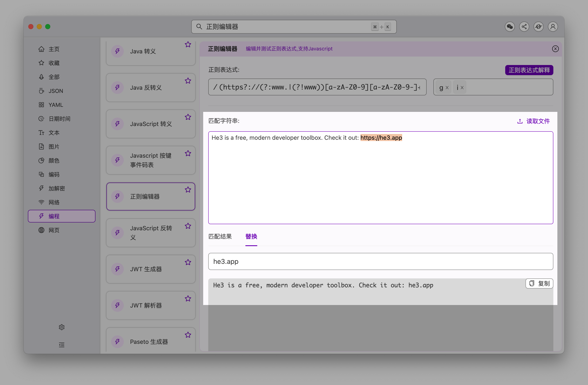Remove the i regex flag
The image size is (588, 385).
pos(462,88)
